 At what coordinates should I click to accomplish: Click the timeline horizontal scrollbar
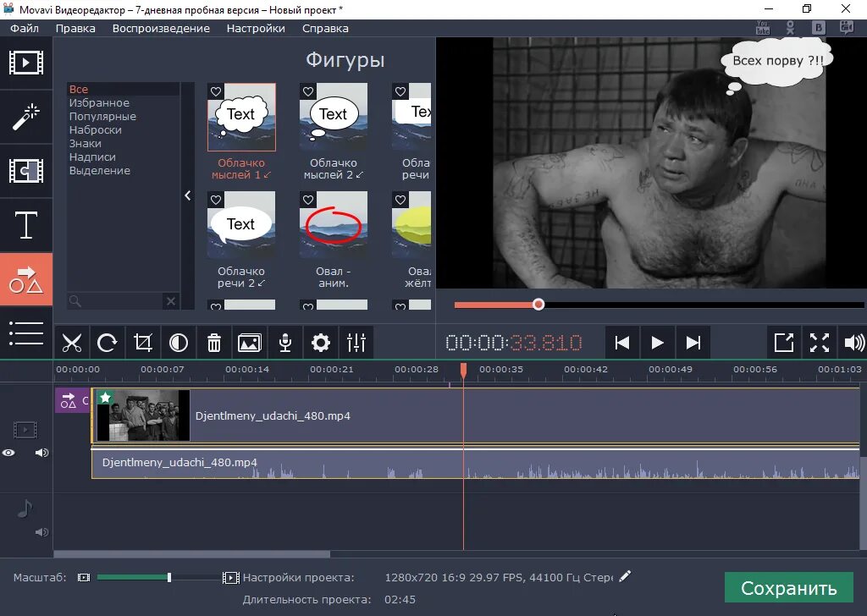192,553
